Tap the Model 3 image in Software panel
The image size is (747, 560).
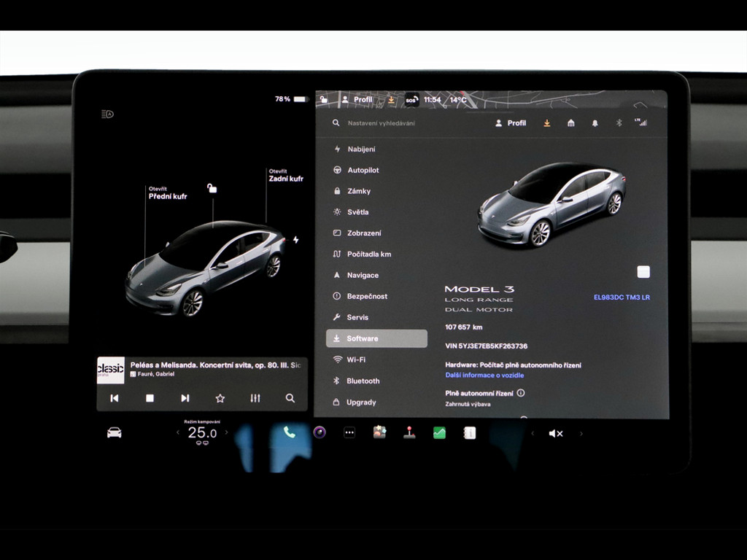(x=551, y=205)
